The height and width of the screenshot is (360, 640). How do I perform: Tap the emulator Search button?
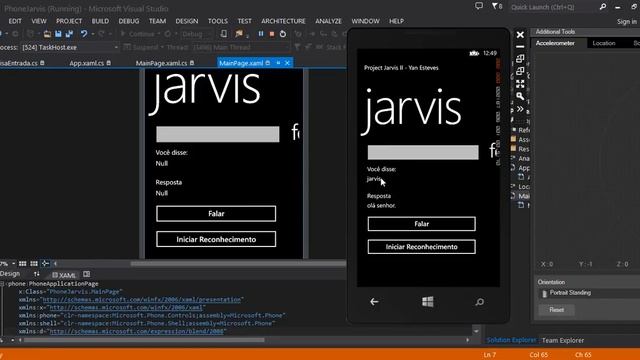480,302
